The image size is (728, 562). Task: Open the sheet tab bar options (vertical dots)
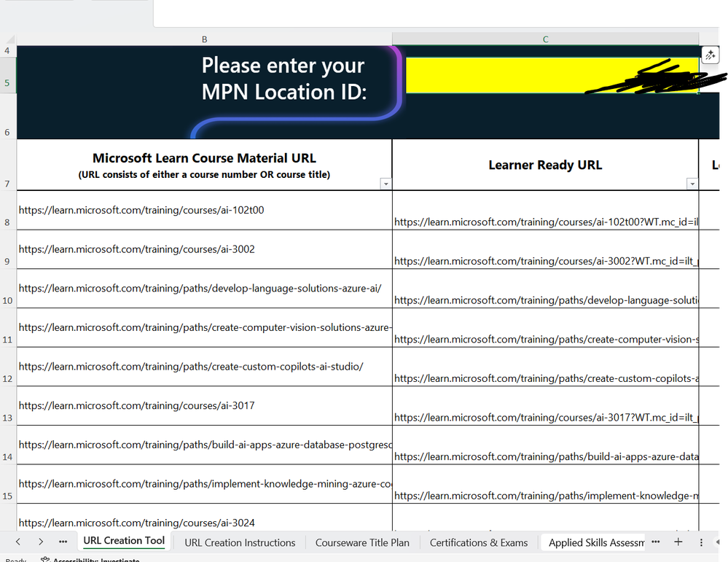(x=701, y=542)
